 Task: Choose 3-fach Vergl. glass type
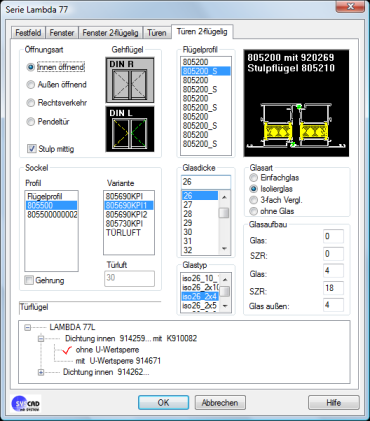pos(254,200)
